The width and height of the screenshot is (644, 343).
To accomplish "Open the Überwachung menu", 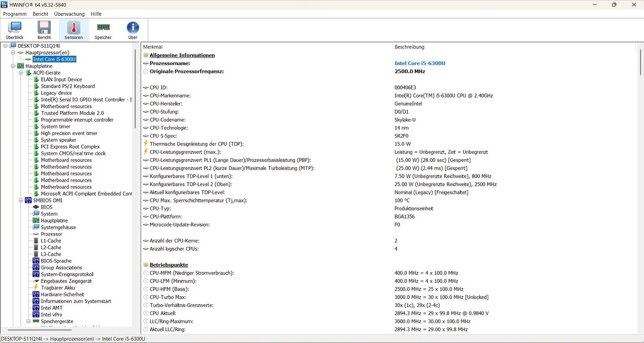I will [69, 14].
